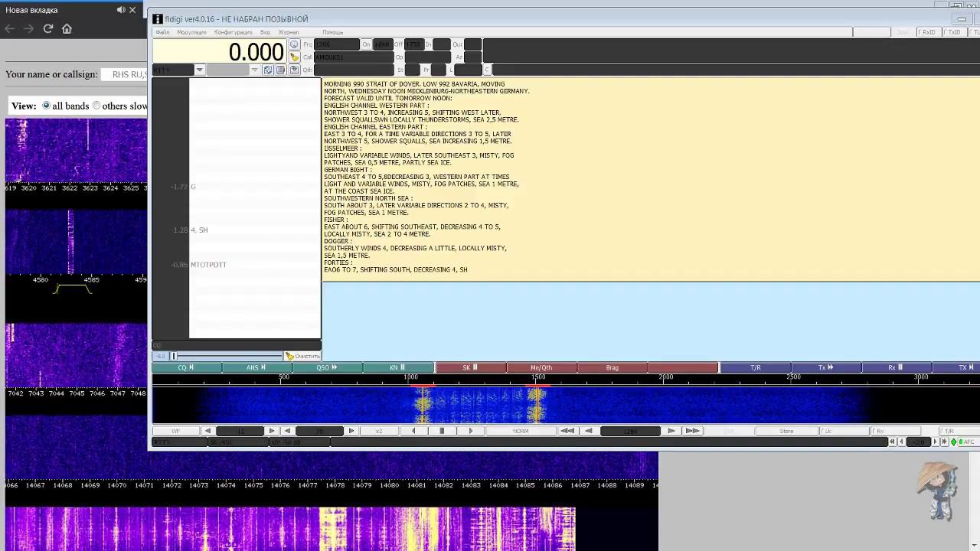Open the Модуляция menu
The image size is (980, 551).
tap(191, 32)
